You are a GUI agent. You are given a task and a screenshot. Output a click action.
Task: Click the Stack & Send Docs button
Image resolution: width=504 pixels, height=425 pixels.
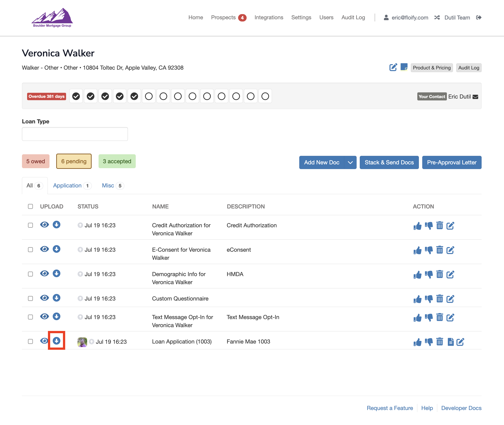point(389,162)
